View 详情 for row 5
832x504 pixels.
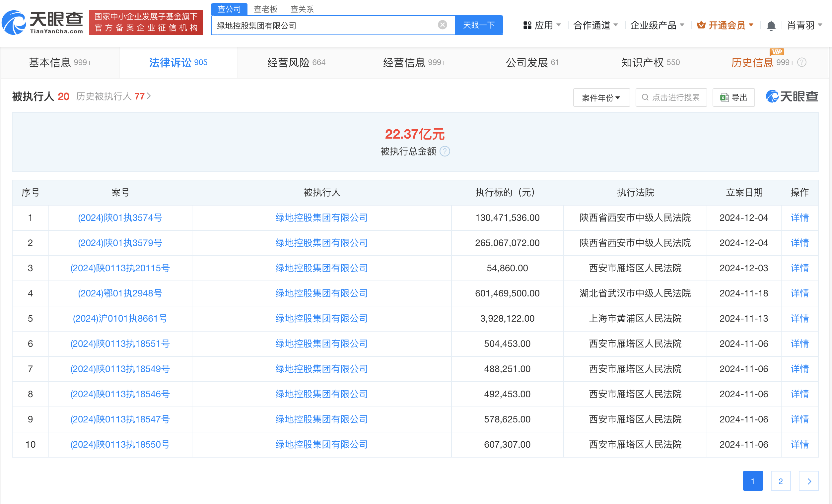(x=799, y=318)
